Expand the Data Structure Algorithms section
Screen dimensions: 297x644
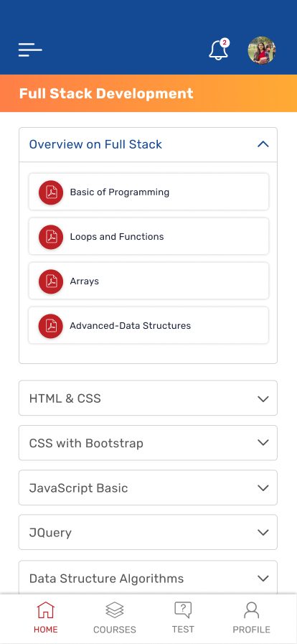click(x=263, y=578)
